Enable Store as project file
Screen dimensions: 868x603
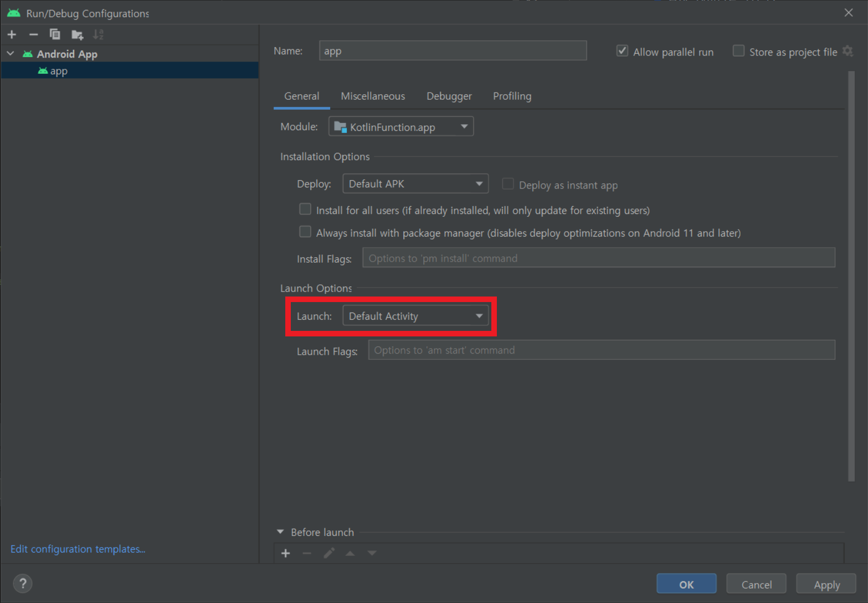pyautogui.click(x=739, y=50)
